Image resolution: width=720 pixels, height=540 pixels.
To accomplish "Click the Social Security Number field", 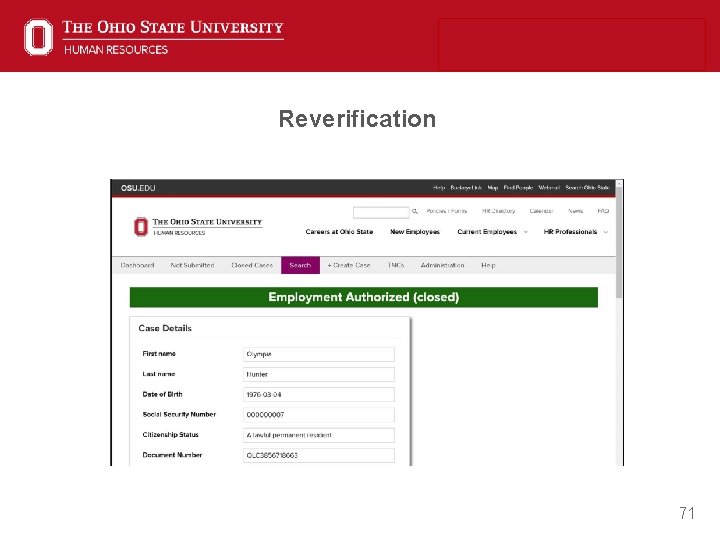I will click(x=319, y=415).
